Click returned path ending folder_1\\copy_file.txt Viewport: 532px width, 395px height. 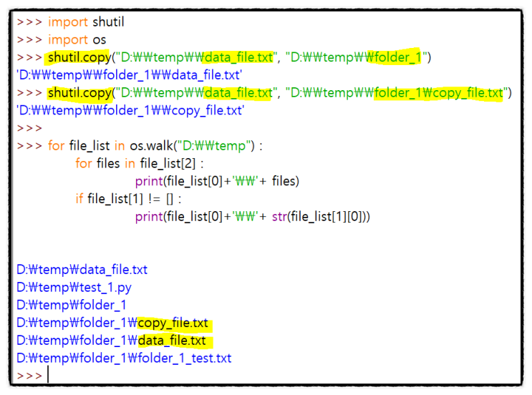(x=130, y=110)
